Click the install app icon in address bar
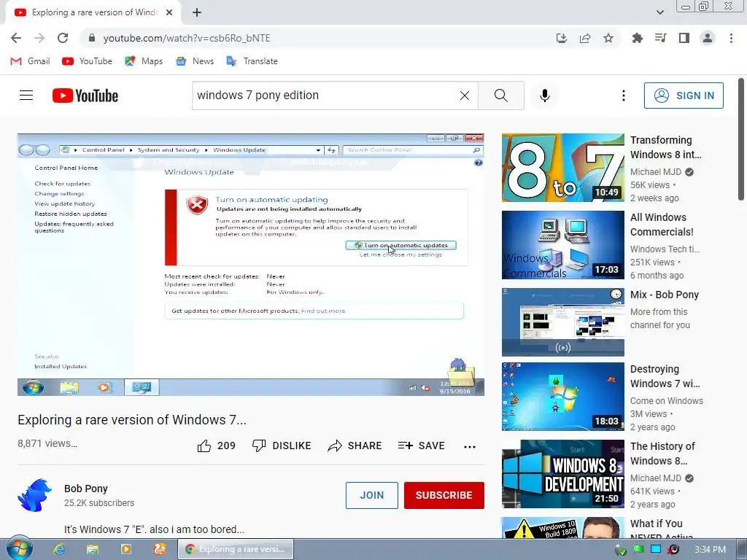Viewport: 747px width, 560px height. (x=562, y=38)
